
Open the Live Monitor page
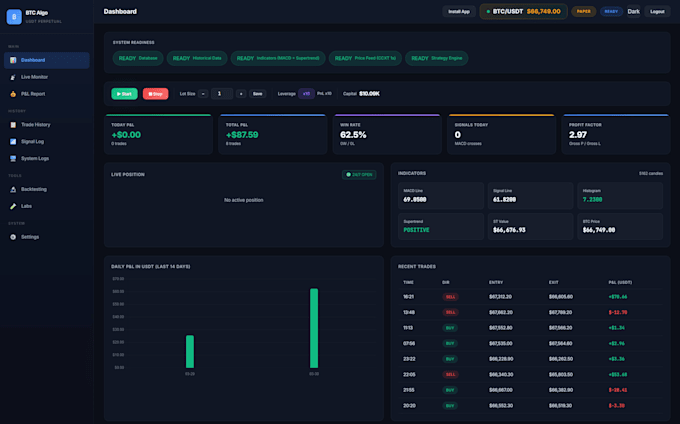(47, 77)
